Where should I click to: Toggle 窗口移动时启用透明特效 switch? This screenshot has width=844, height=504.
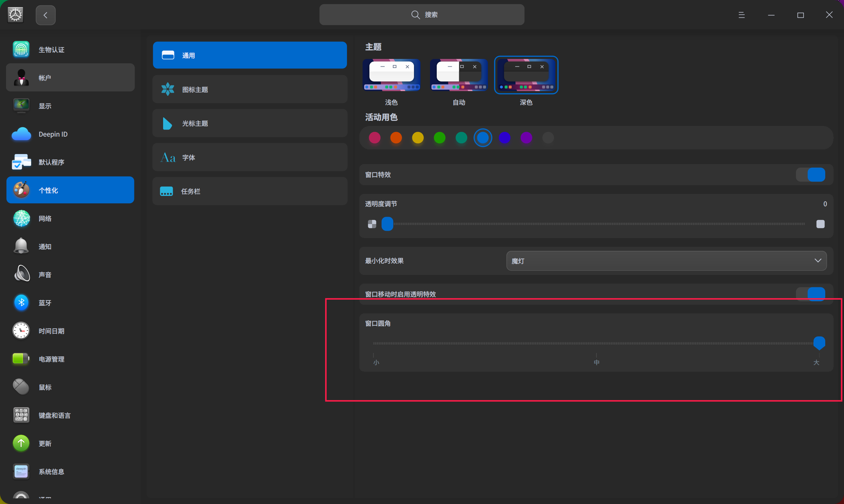811,293
